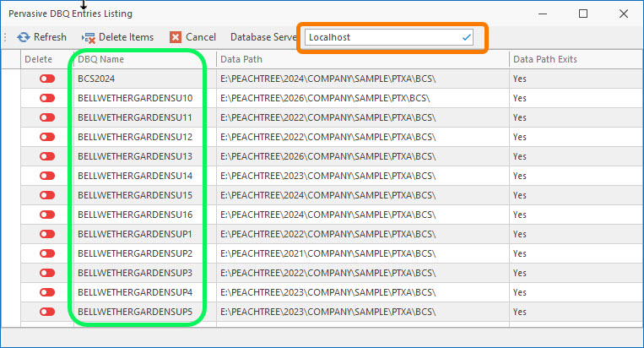Click the red Cancel icon
644x348 pixels.
click(x=176, y=37)
